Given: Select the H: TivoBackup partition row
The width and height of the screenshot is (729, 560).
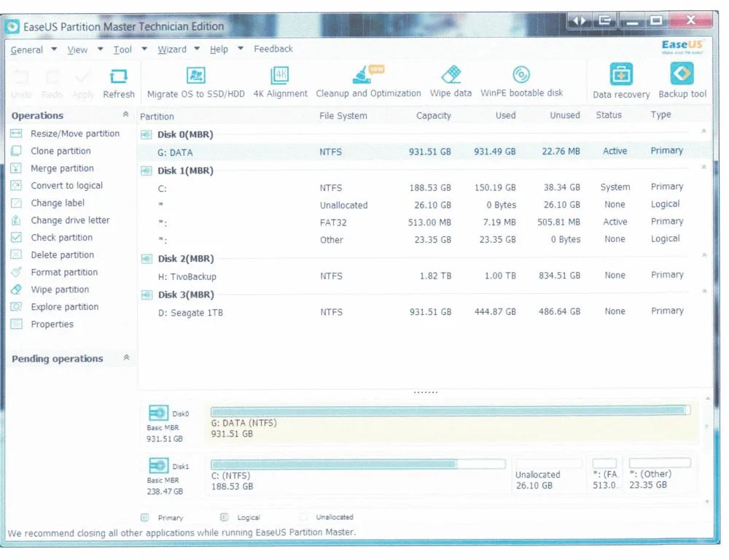Looking at the screenshot, I should [x=424, y=276].
